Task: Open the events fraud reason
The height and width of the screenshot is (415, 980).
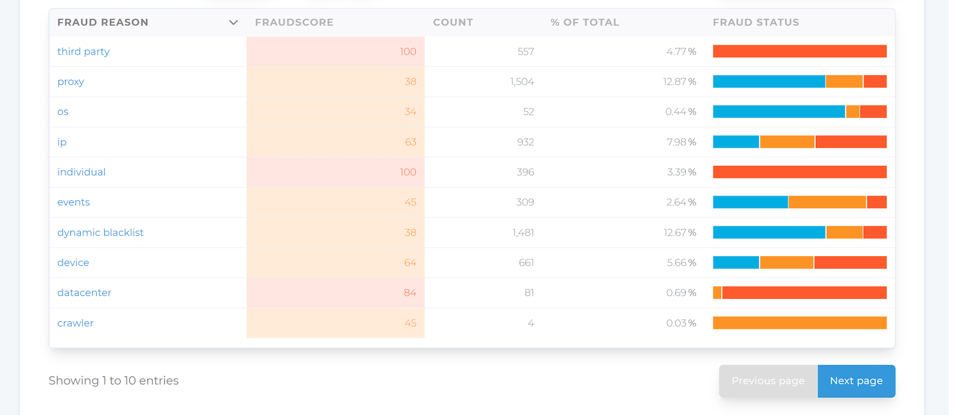Action: [73, 202]
